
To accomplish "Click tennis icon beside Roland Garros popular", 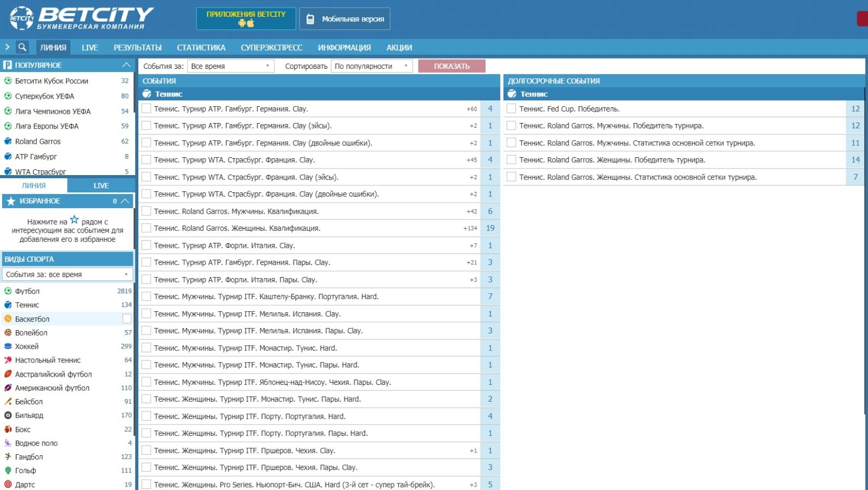I will pyautogui.click(x=8, y=141).
